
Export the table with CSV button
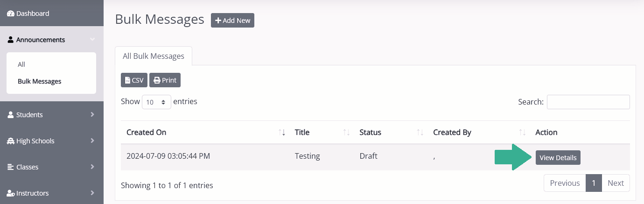click(134, 80)
